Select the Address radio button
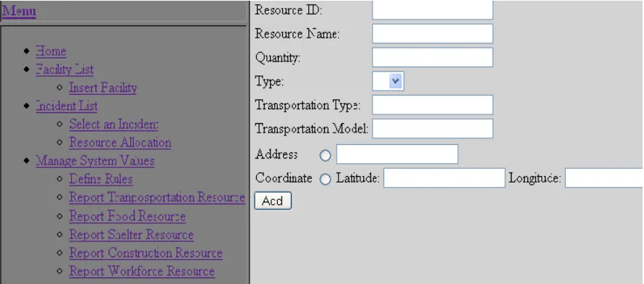The image size is (644, 284). pos(326,155)
